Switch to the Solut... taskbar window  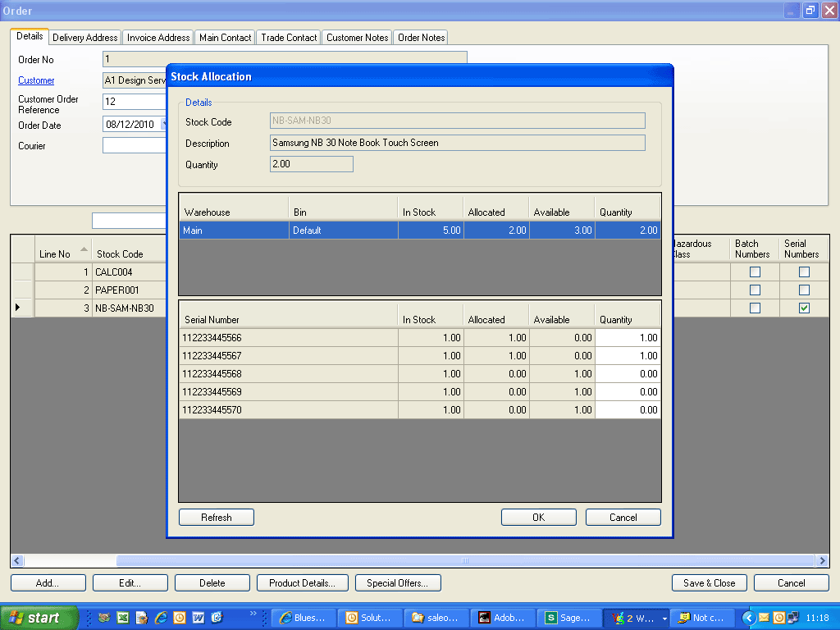coord(370,618)
